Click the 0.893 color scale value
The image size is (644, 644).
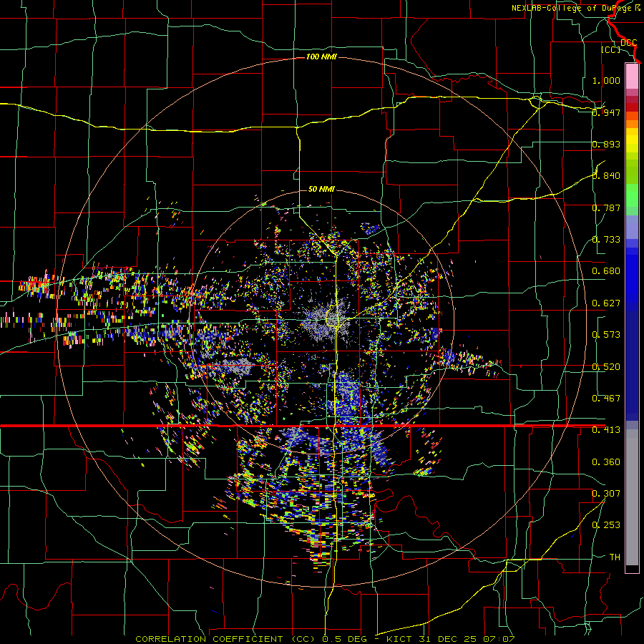(x=606, y=144)
